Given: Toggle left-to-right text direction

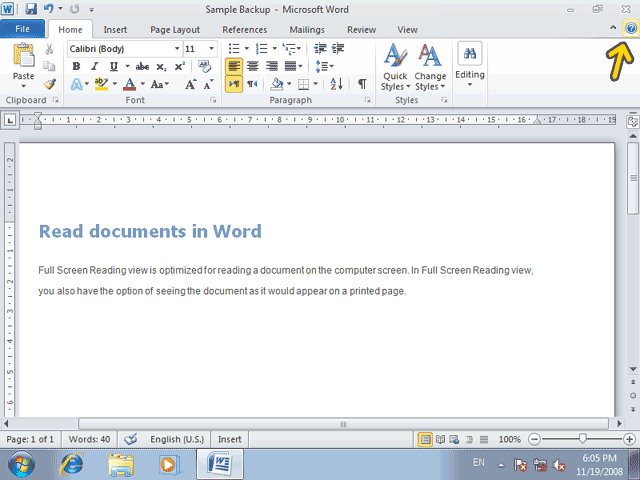Looking at the screenshot, I should click(234, 84).
